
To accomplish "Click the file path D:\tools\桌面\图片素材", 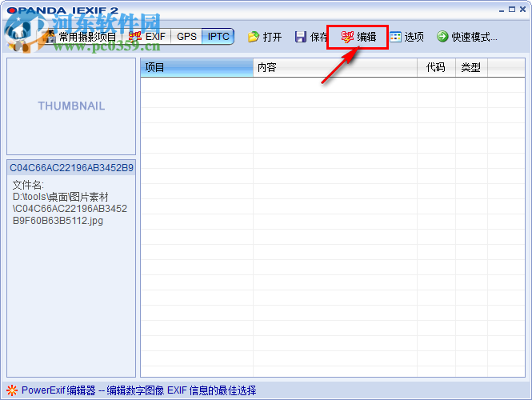I will (x=60, y=197).
